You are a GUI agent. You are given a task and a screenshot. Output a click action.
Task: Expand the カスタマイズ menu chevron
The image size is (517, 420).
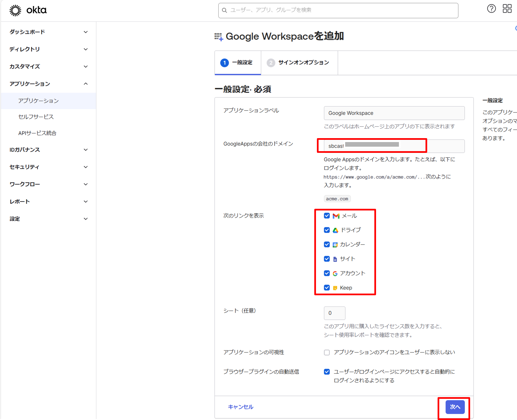click(x=86, y=67)
